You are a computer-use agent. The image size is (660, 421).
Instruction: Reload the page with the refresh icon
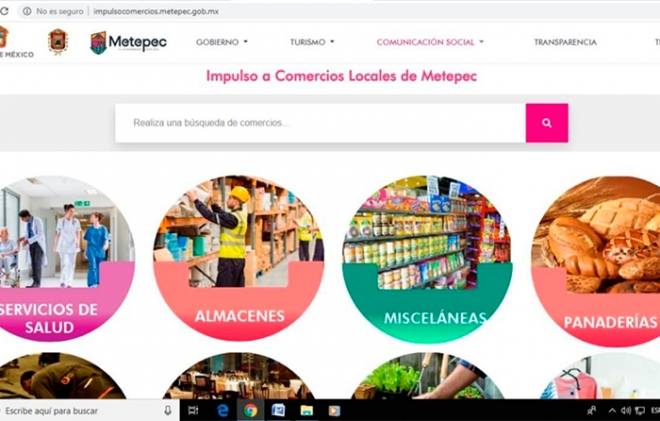4,11
